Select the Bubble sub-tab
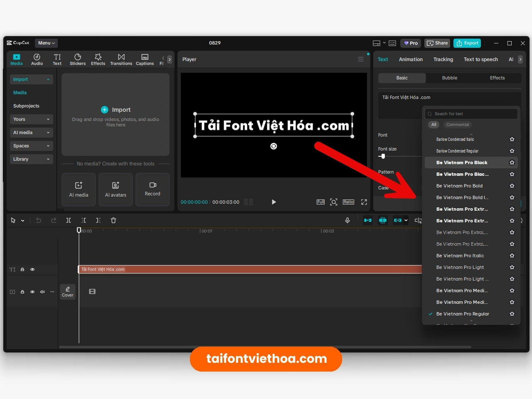 [x=450, y=78]
